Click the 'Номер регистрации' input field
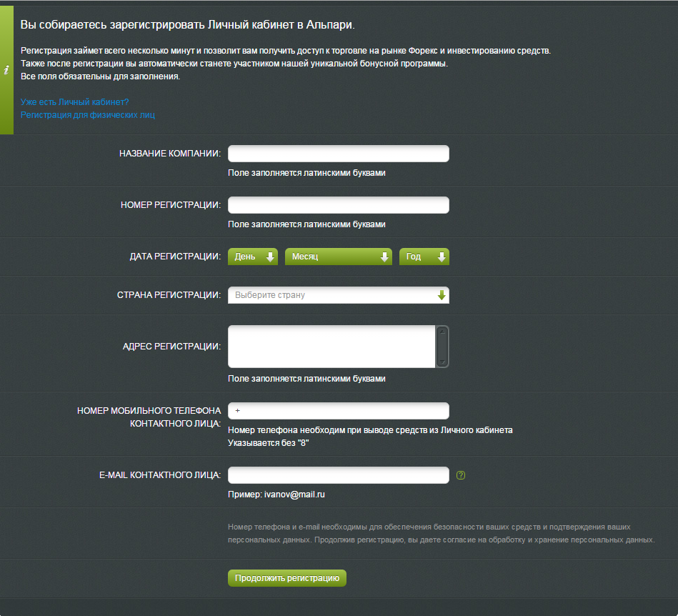Image resolution: width=678 pixels, height=616 pixels. [x=338, y=205]
